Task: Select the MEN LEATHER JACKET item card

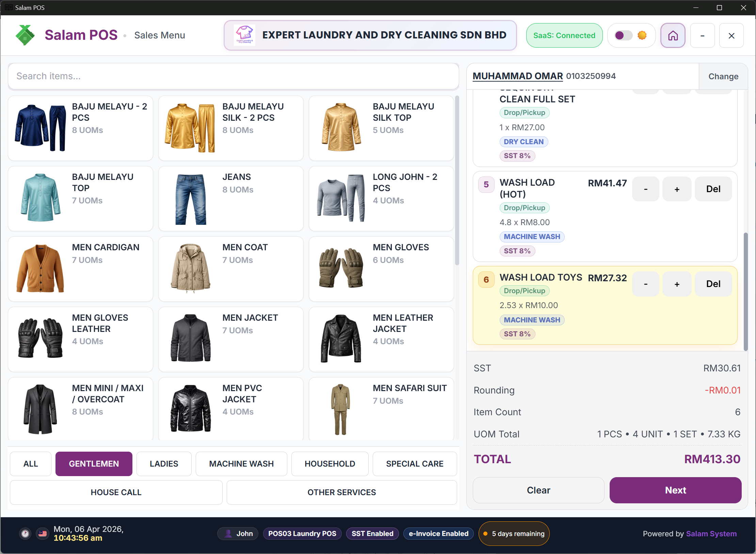Action: tap(381, 339)
